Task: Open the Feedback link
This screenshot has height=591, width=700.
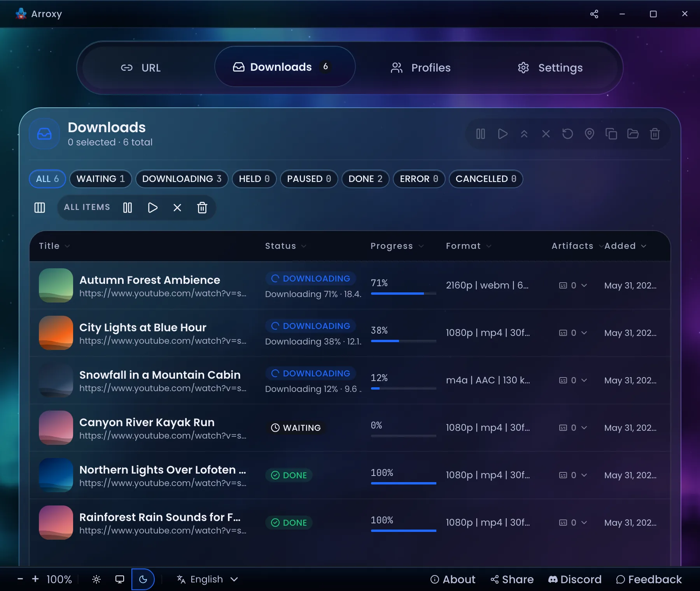Action: (x=649, y=579)
